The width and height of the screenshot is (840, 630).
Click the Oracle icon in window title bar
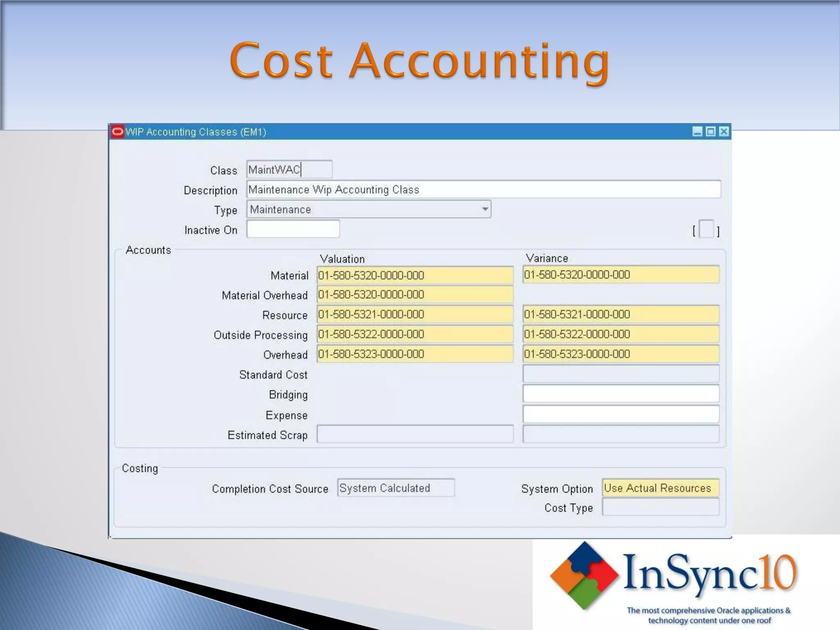click(x=117, y=132)
